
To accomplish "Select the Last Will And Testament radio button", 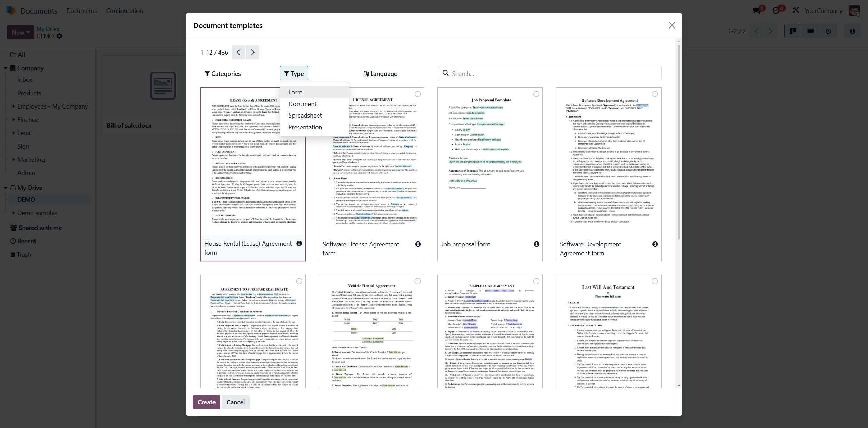I will (x=655, y=281).
